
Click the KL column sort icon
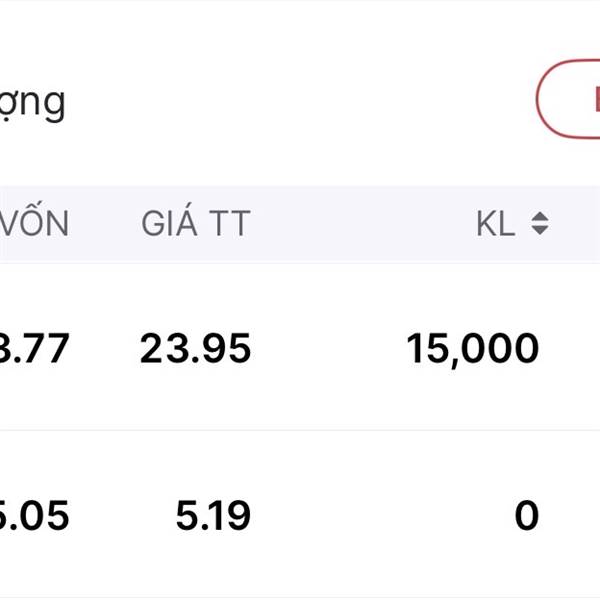[539, 224]
